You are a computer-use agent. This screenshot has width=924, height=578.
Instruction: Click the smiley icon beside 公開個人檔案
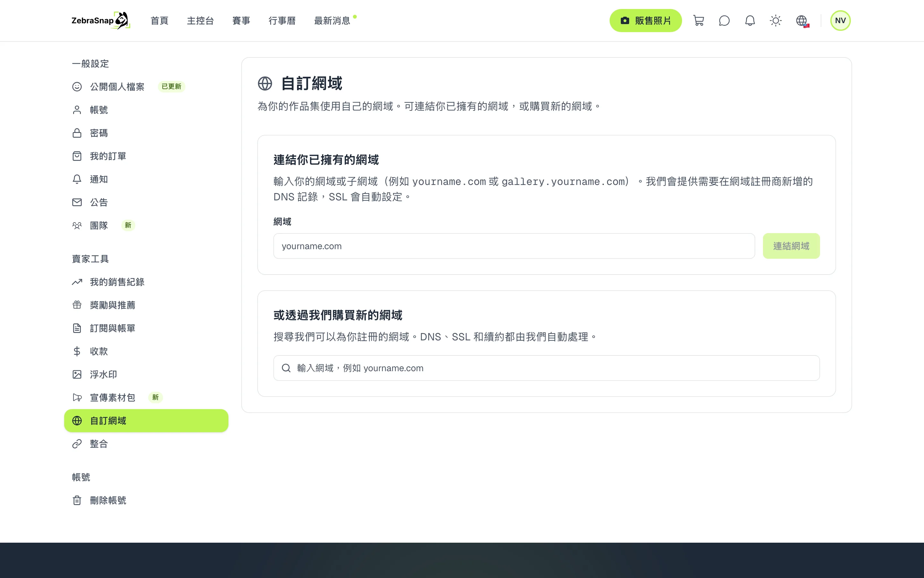point(77,87)
